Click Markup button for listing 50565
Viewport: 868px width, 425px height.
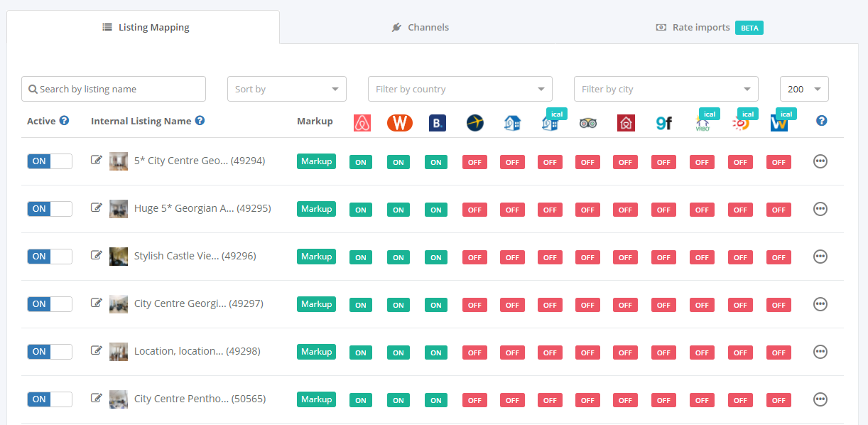click(316, 399)
